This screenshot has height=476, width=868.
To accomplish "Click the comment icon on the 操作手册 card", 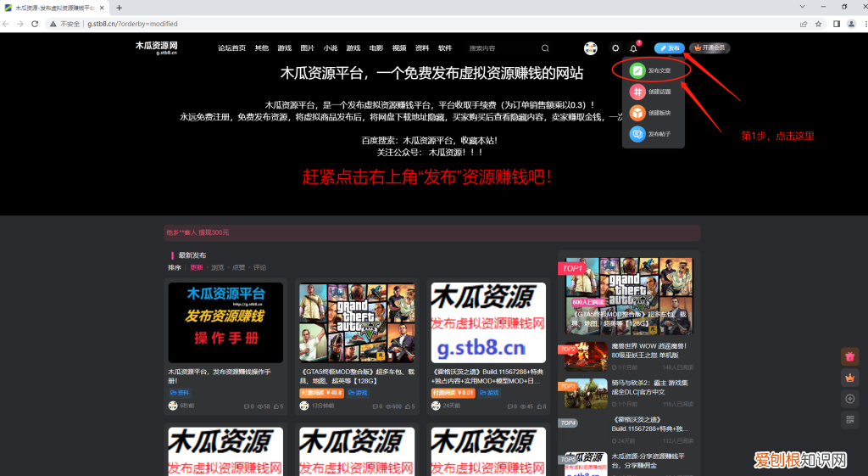I will pos(247,406).
